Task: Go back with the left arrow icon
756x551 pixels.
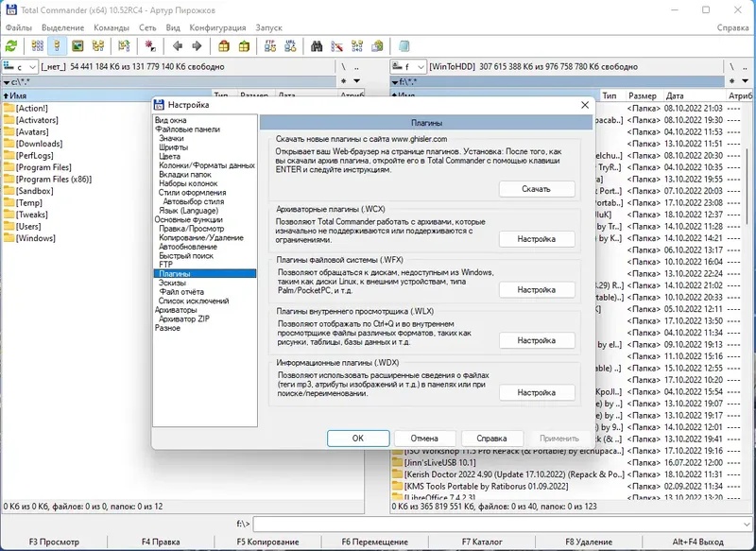Action: 178,46
